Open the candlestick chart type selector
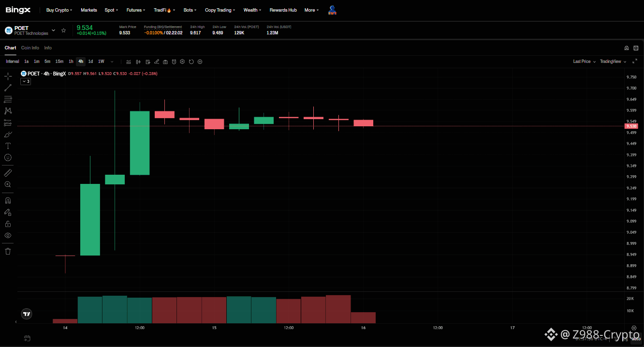Viewport: 644px width, 347px height. point(138,61)
